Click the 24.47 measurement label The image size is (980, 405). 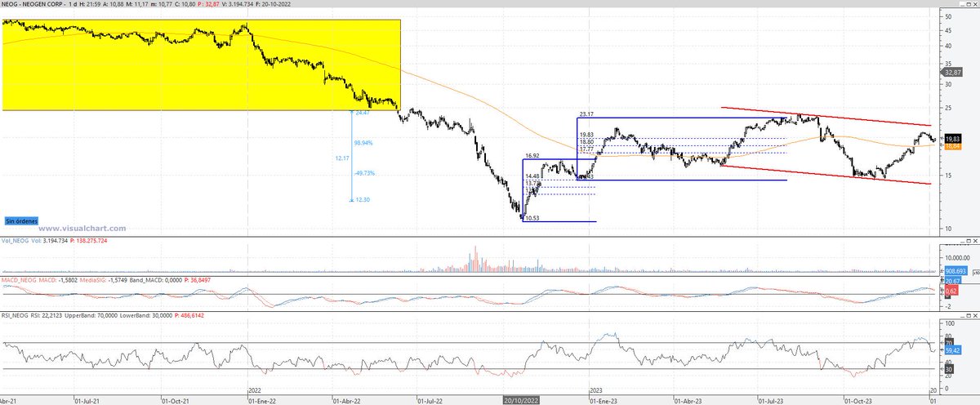click(x=363, y=113)
